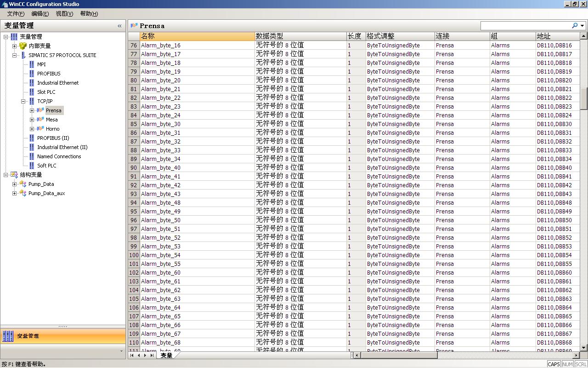Collapse the SIMATIC S7 PROTOCOL SUITE node
Viewport: 588px width, 368px height.
click(14, 55)
